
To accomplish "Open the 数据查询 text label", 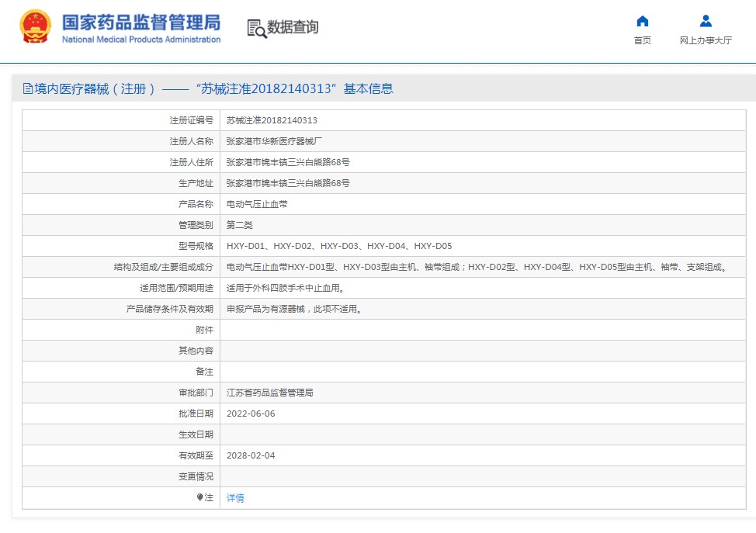I will coord(293,28).
